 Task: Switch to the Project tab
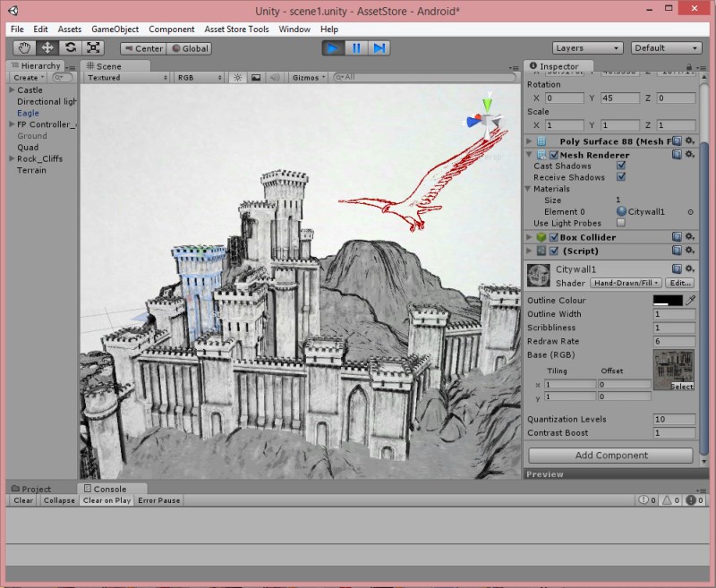(31, 489)
